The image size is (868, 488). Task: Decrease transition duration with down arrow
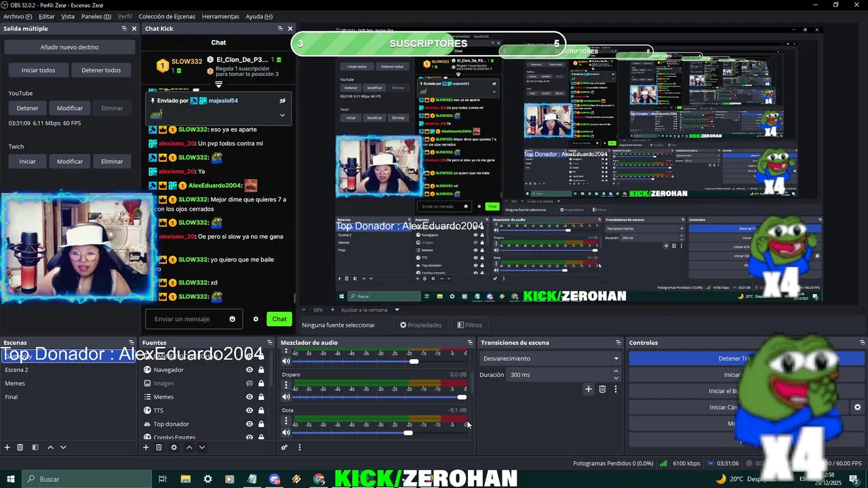[616, 378]
